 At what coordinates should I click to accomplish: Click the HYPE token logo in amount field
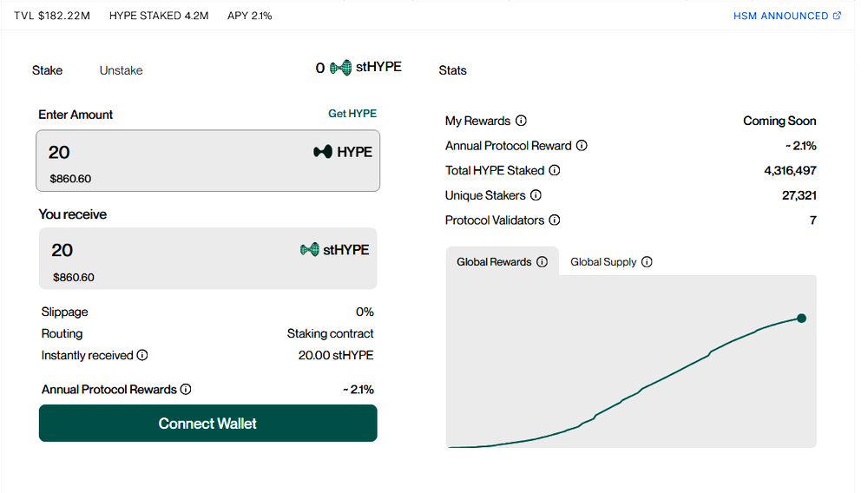point(323,152)
